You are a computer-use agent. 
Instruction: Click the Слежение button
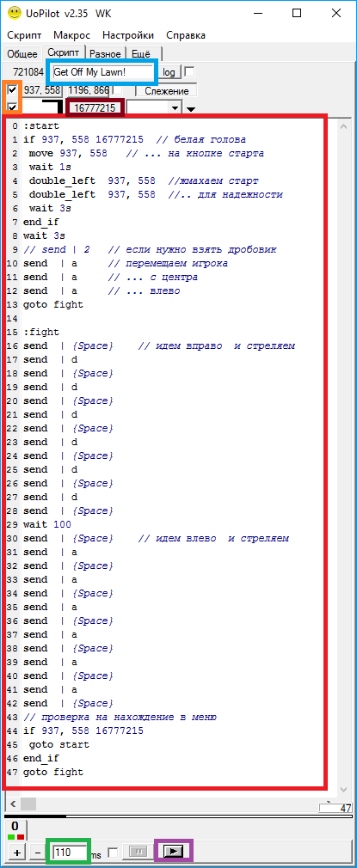coord(167,91)
